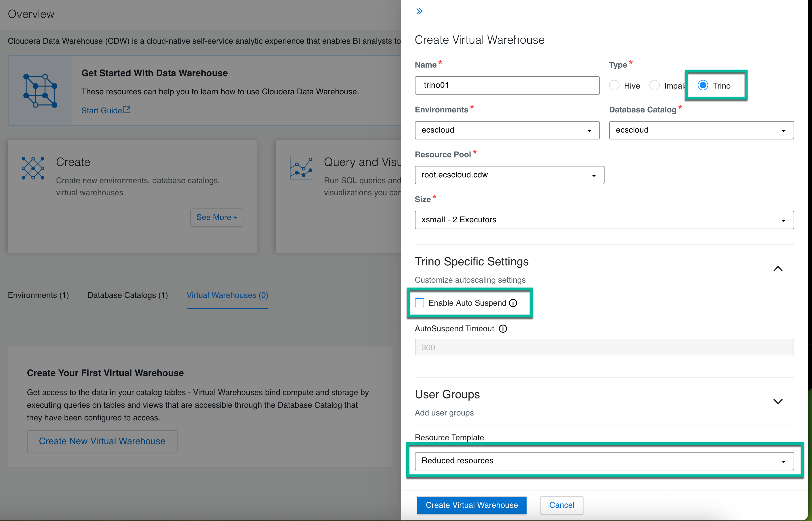Select the Trino type radio button
The height and width of the screenshot is (521, 812).
tap(703, 85)
